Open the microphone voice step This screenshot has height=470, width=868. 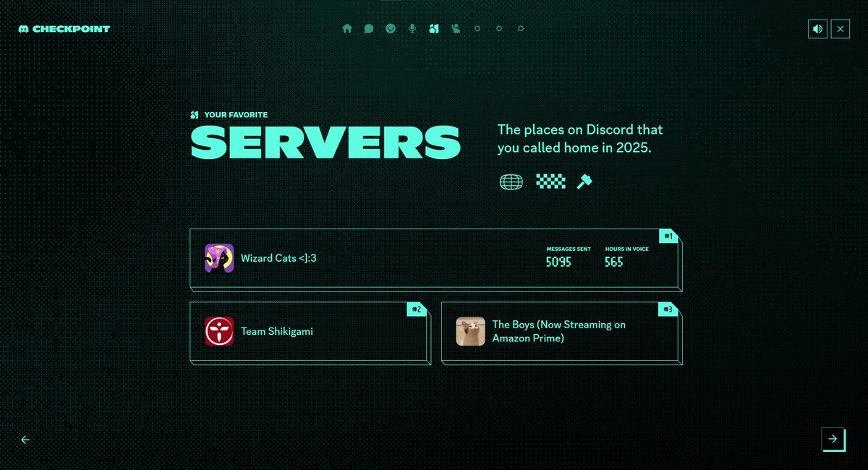click(x=412, y=29)
